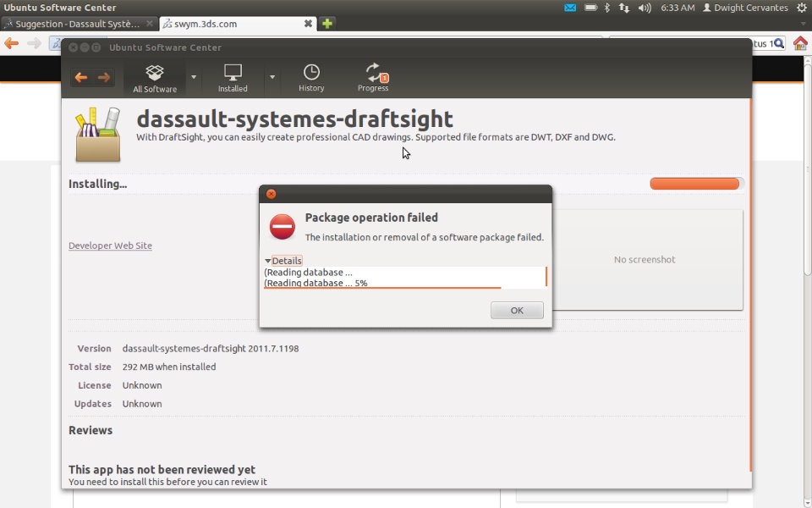Click the browser home icon

(800, 43)
